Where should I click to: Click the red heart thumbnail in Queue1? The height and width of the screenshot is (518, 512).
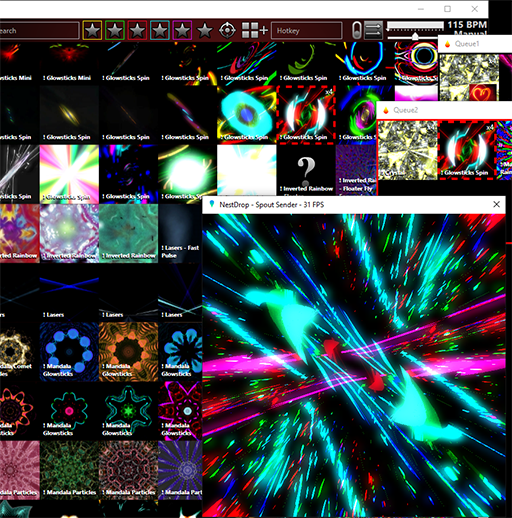pyautogui.click(x=483, y=92)
